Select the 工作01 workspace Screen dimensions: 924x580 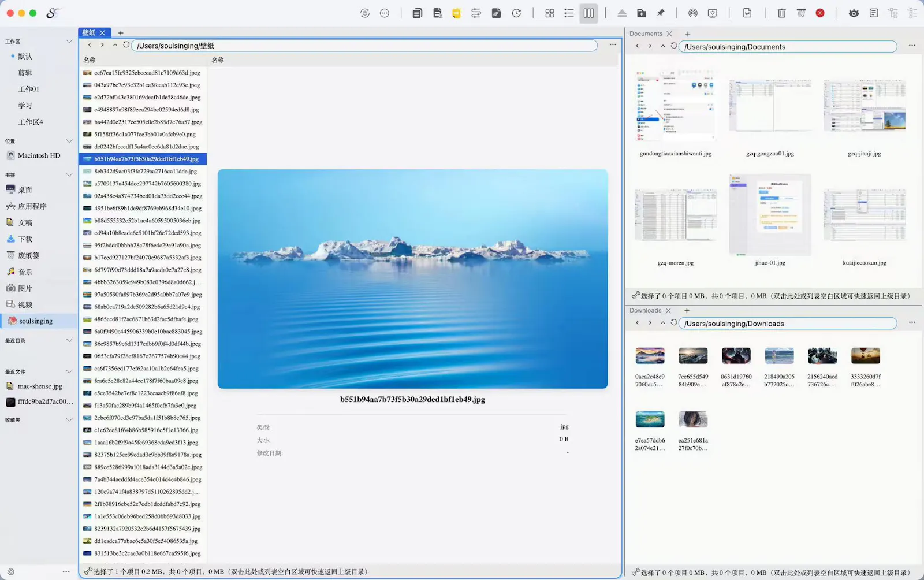[x=29, y=90]
